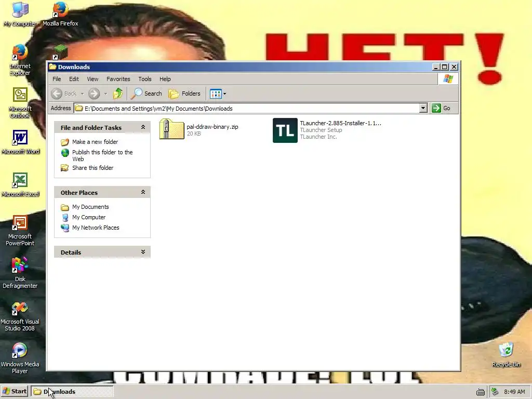Click the keyboard icon in the system tray
The width and height of the screenshot is (532, 399).
tap(480, 392)
